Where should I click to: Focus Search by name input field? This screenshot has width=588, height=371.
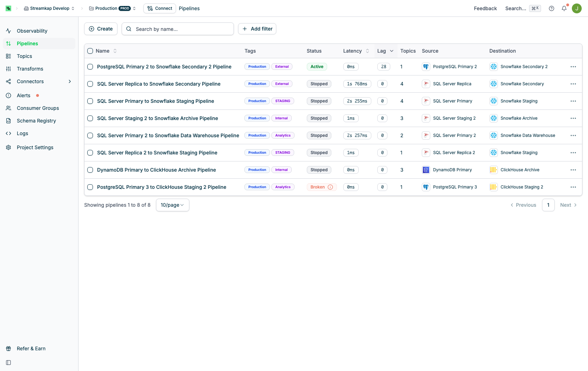tap(178, 29)
